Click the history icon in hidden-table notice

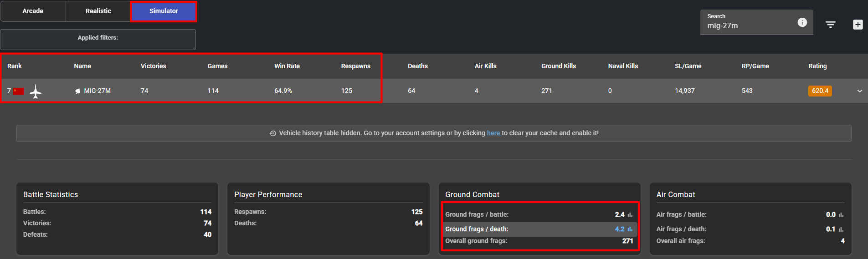click(x=272, y=133)
